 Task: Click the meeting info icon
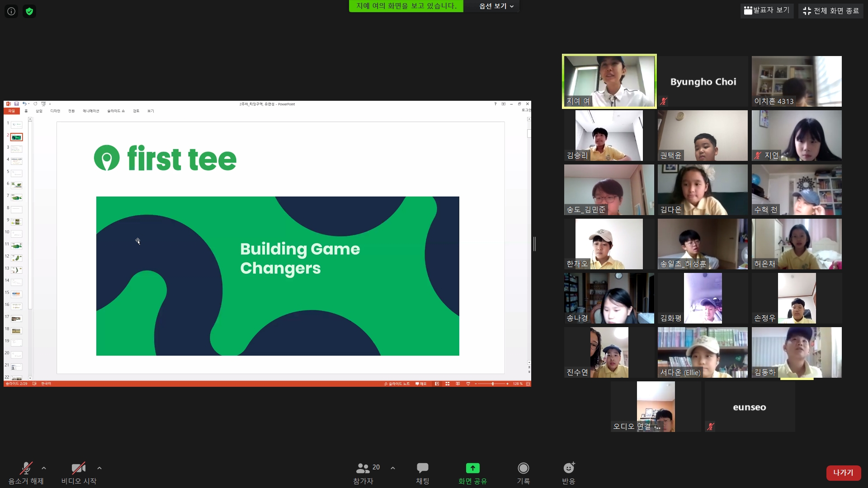11,11
